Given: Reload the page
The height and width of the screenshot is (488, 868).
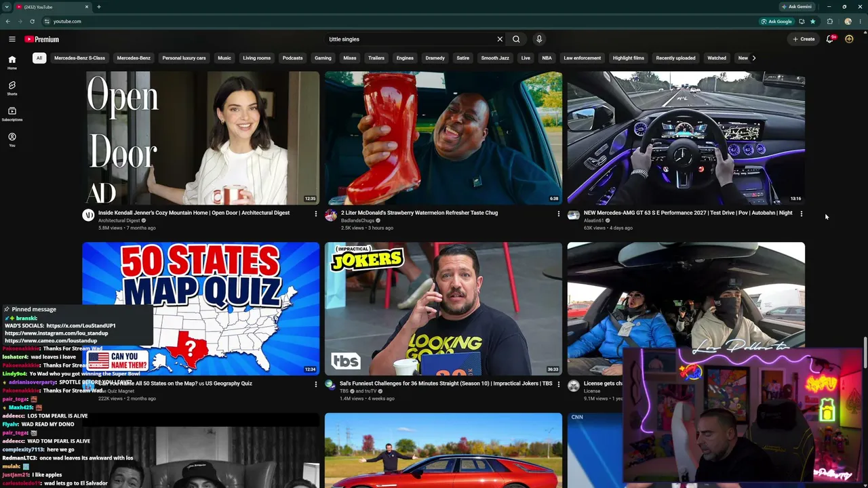Looking at the screenshot, I should (x=32, y=21).
